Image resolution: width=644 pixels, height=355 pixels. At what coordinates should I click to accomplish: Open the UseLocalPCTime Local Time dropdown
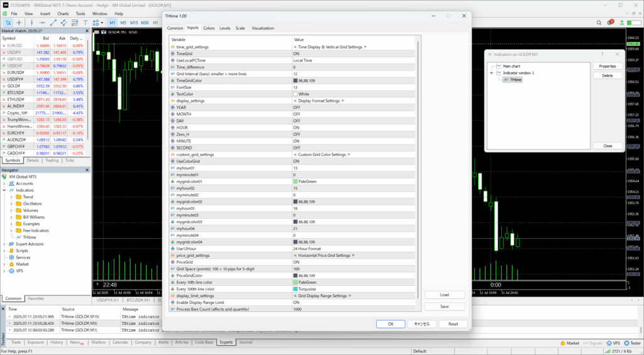353,60
